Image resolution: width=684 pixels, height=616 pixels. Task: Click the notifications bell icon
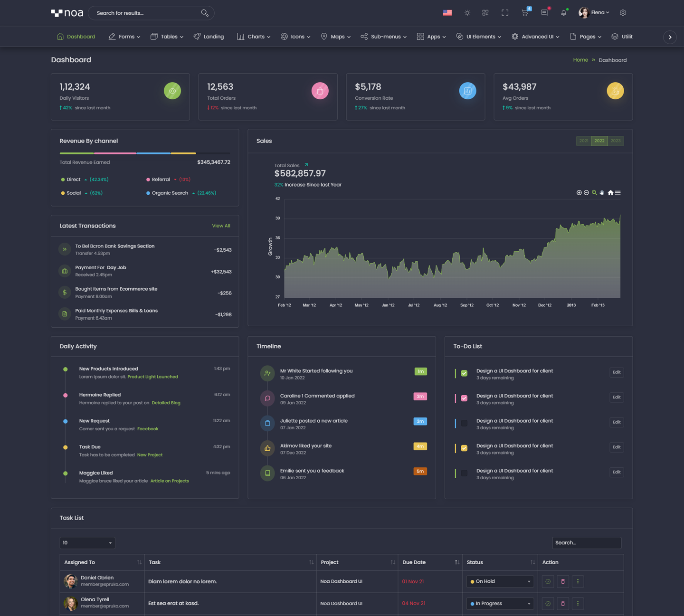tap(563, 13)
